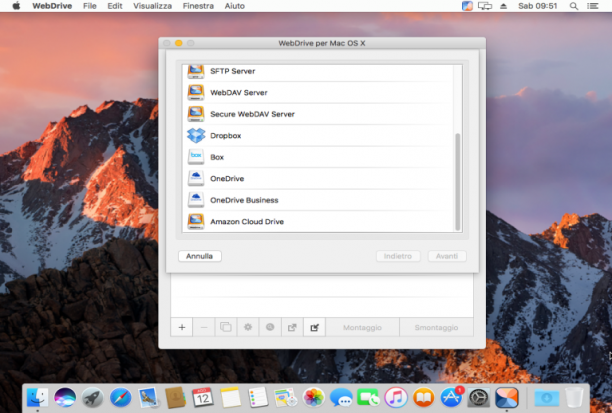Image resolution: width=612 pixels, height=413 pixels.
Task: Open the Visualizza menu
Action: point(152,6)
